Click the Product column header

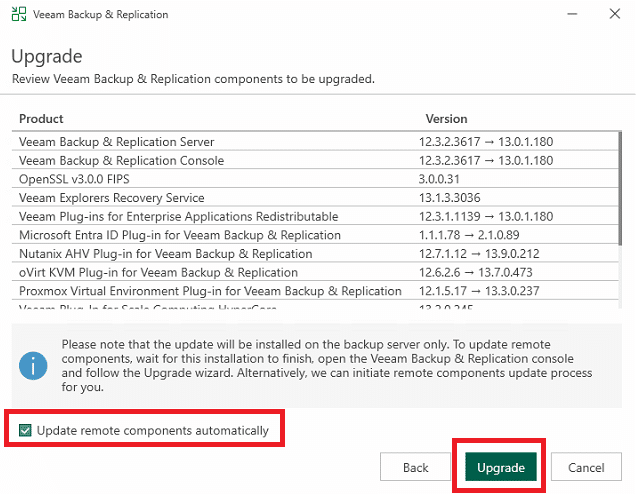[x=41, y=119]
